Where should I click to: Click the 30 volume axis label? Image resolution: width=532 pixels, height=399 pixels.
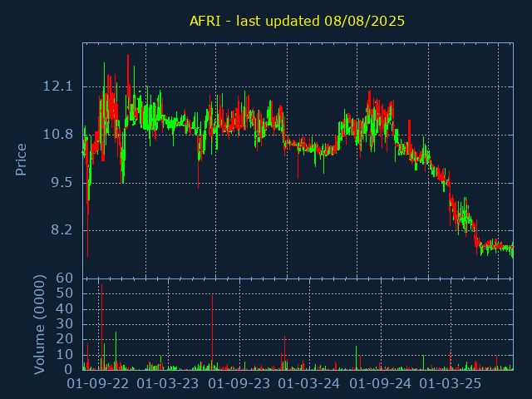(x=65, y=324)
